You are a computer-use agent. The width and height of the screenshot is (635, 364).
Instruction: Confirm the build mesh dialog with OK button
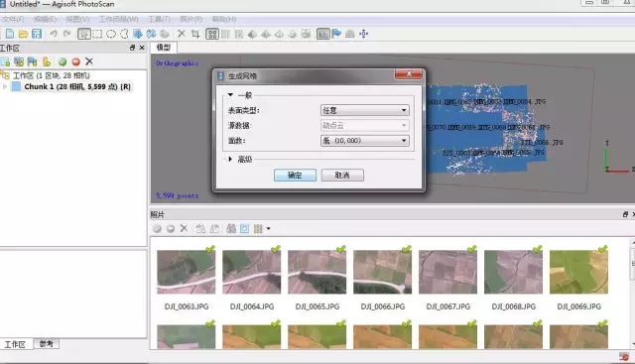(x=295, y=175)
